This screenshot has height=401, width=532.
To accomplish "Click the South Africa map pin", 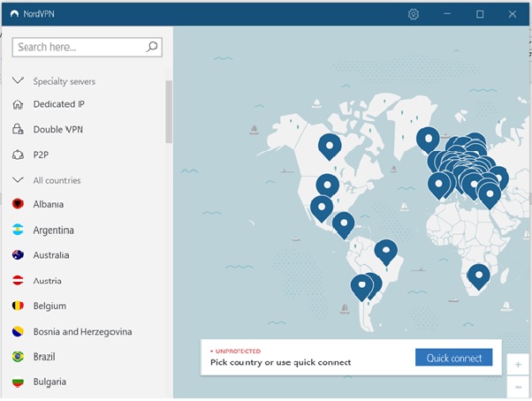I will click(479, 277).
